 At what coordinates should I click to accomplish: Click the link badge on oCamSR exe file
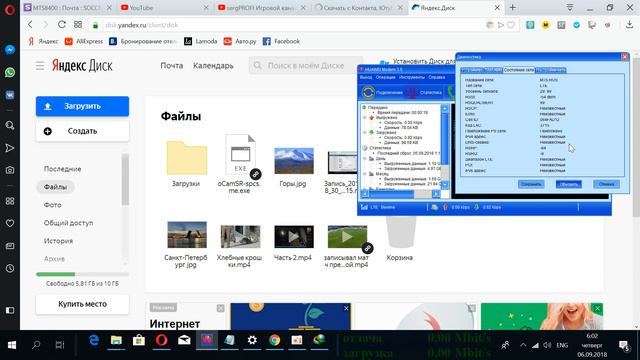coord(256,174)
